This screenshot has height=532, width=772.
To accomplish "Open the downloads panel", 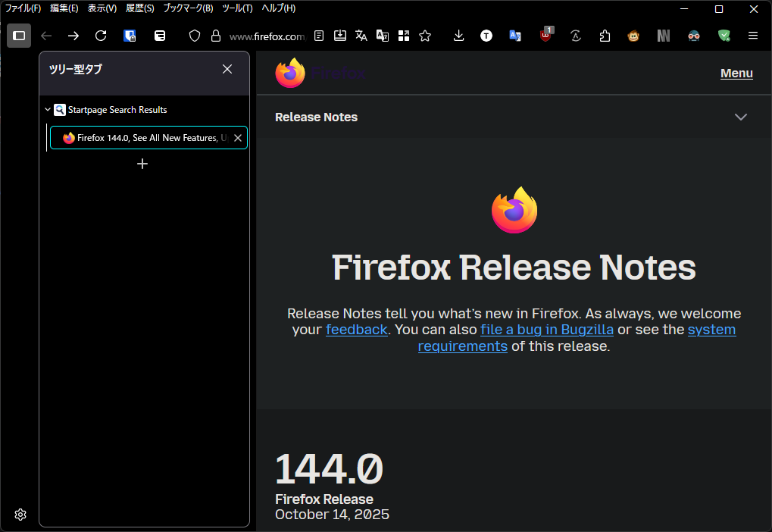I will [x=458, y=36].
